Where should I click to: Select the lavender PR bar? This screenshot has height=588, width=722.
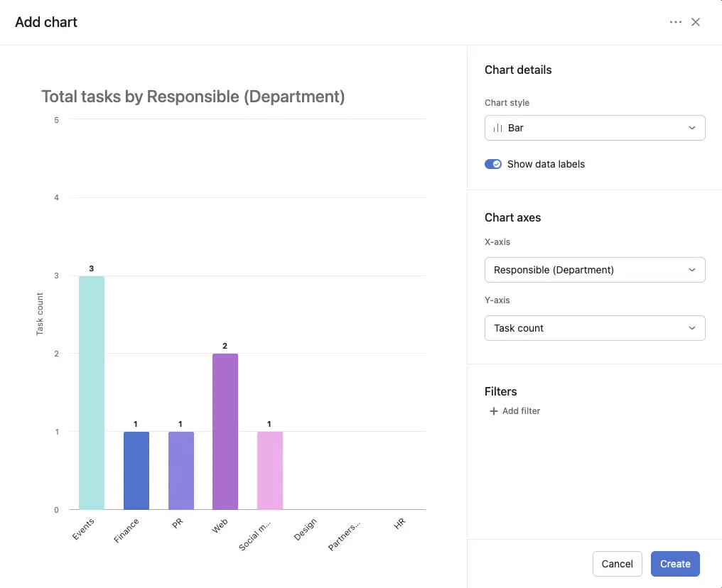coord(181,470)
